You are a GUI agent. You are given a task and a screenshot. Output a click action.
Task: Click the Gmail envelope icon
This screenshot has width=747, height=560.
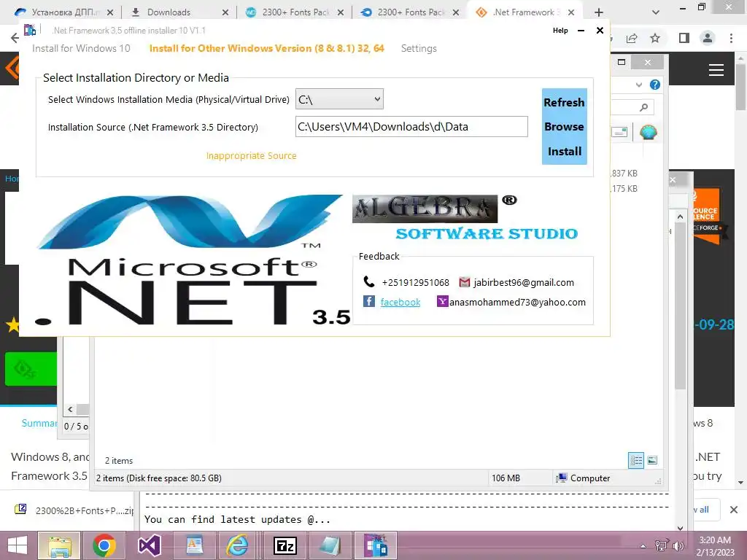(464, 282)
